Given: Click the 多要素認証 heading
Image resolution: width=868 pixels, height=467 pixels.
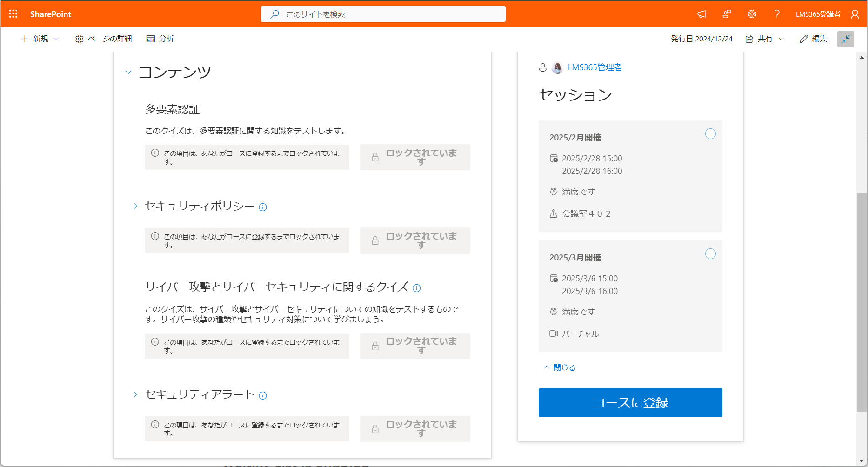Looking at the screenshot, I should pyautogui.click(x=172, y=109).
